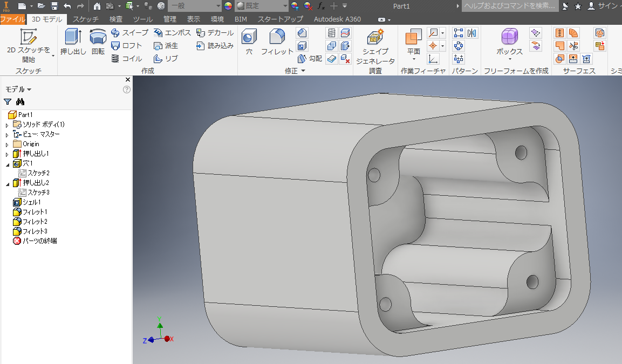Image resolution: width=622 pixels, height=364 pixels.
Task: Click the save disk icon in toolbar
Action: [54, 6]
